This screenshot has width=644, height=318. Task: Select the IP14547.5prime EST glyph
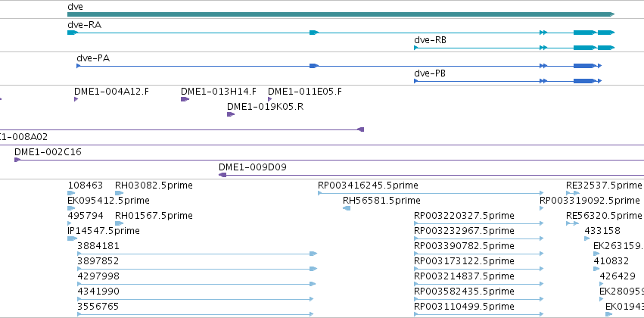click(x=73, y=238)
